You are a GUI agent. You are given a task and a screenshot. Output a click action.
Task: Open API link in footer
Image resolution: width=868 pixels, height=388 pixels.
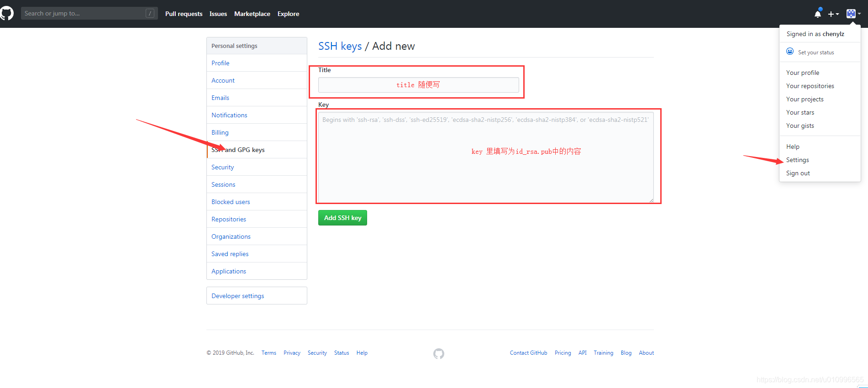click(x=583, y=353)
